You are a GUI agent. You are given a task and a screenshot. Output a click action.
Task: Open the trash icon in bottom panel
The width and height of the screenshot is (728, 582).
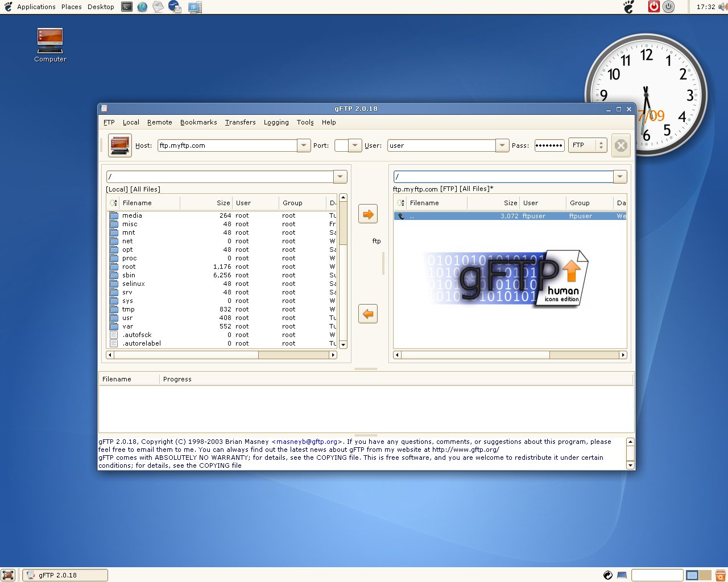(721, 575)
